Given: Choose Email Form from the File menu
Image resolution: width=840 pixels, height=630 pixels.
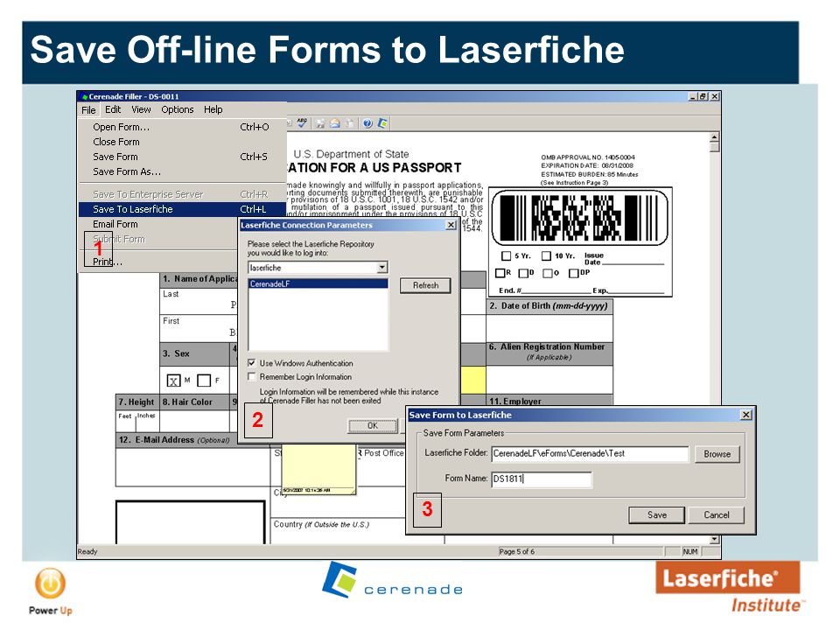Looking at the screenshot, I should (158, 225).
